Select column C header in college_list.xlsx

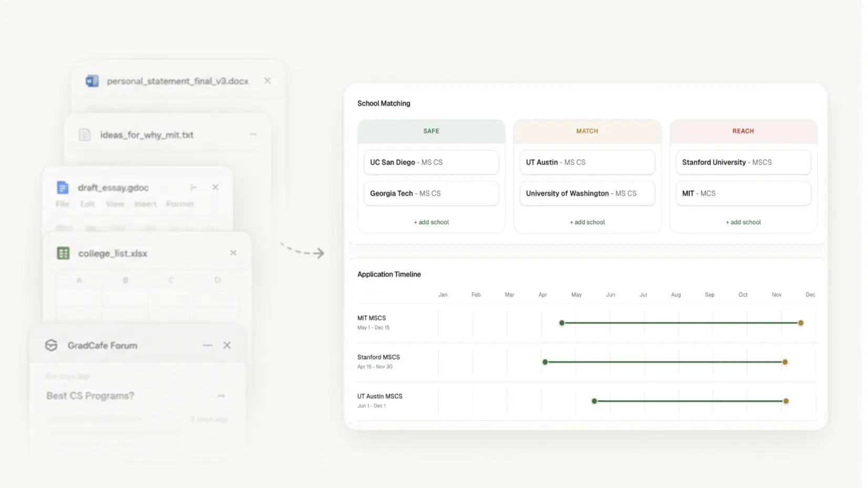pos(171,280)
